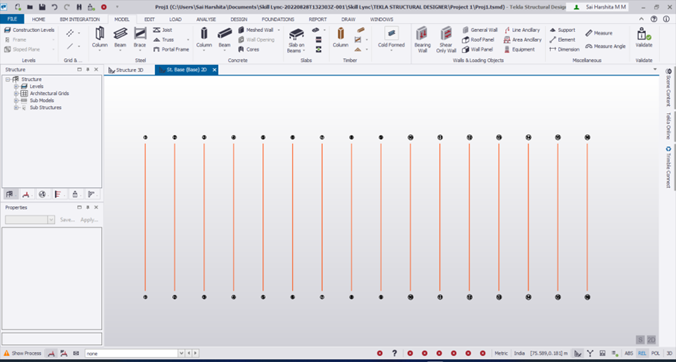The width and height of the screenshot is (676, 362).
Task: Select the steel Brace tool
Action: pos(140,37)
